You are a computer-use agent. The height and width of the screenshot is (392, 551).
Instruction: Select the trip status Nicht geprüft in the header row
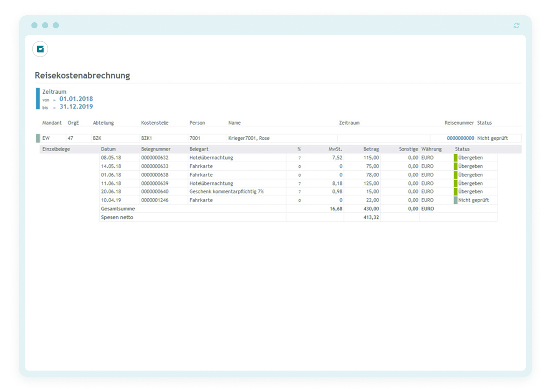(492, 138)
